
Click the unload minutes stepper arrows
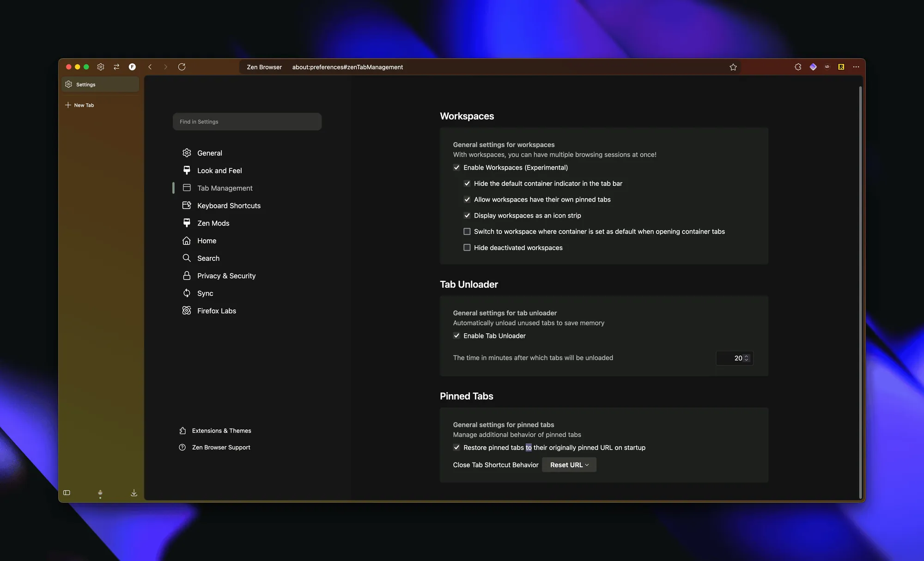point(746,358)
